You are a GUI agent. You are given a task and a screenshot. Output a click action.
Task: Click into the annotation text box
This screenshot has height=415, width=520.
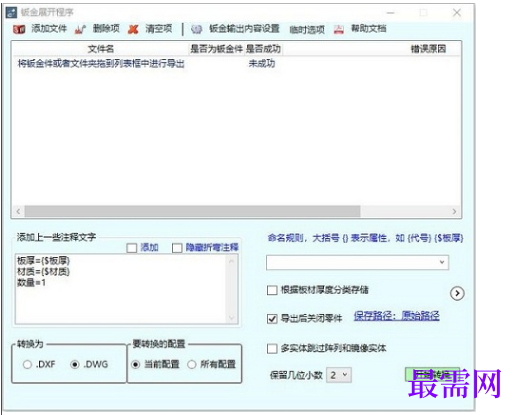click(121, 289)
